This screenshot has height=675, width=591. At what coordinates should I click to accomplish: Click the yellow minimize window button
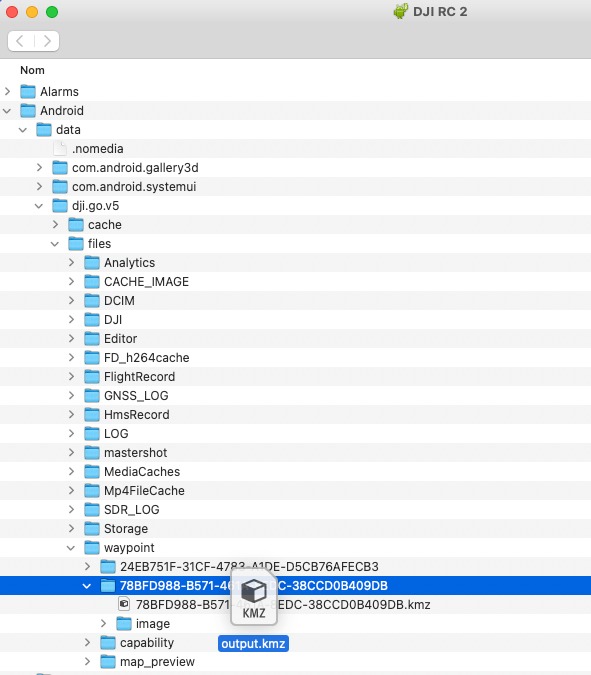click(32, 12)
